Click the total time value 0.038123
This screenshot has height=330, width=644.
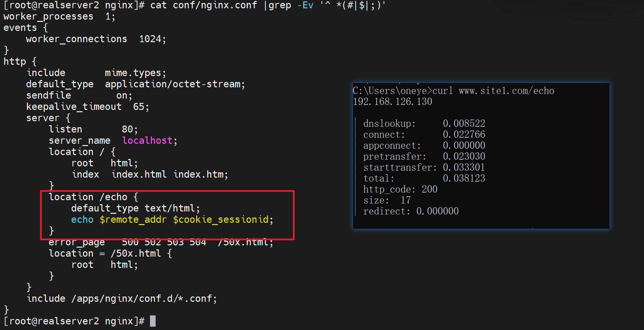[464, 178]
